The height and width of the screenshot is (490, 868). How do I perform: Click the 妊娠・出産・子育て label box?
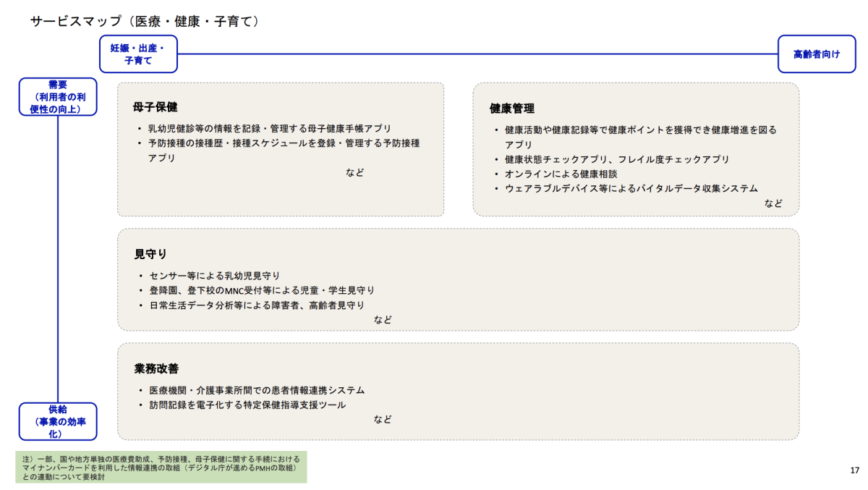[138, 54]
